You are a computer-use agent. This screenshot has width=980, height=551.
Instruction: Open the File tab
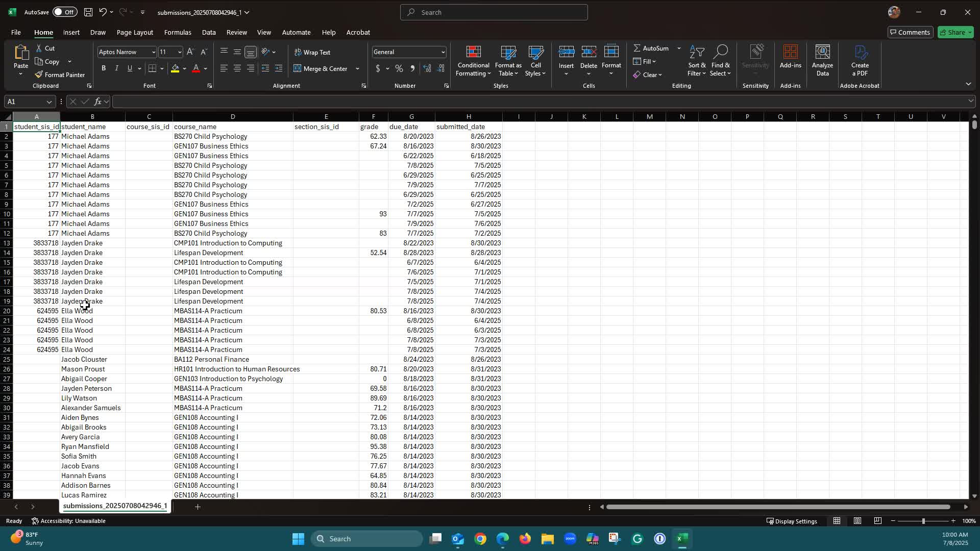pyautogui.click(x=16, y=32)
